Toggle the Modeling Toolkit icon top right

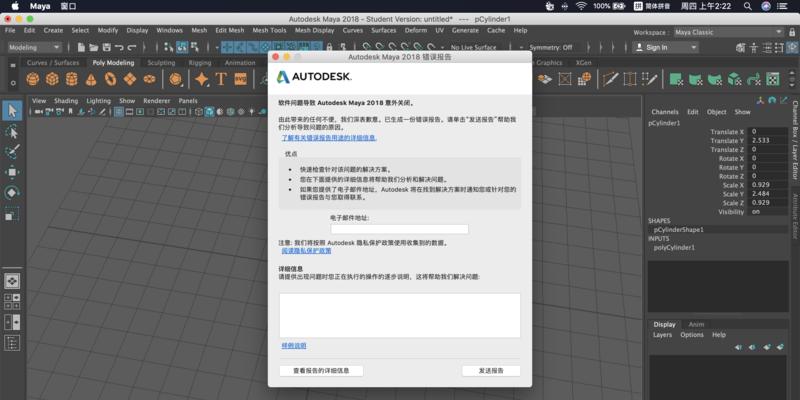tap(741, 47)
